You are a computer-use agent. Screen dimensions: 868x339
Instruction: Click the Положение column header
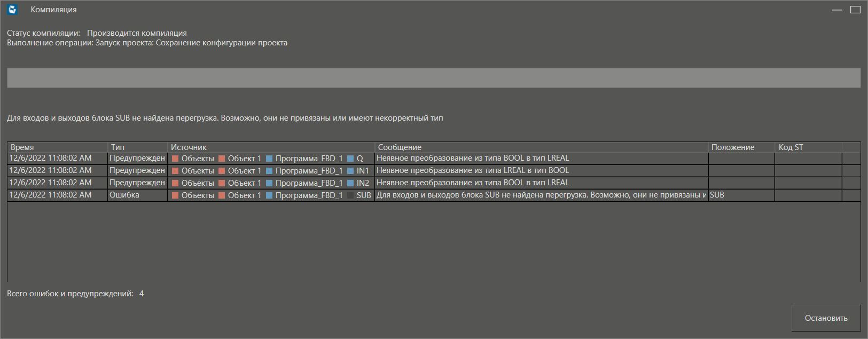pos(741,147)
